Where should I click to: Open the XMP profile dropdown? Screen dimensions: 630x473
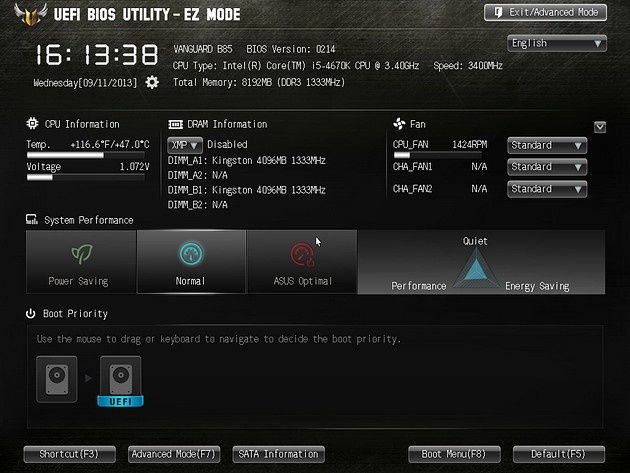click(x=185, y=145)
